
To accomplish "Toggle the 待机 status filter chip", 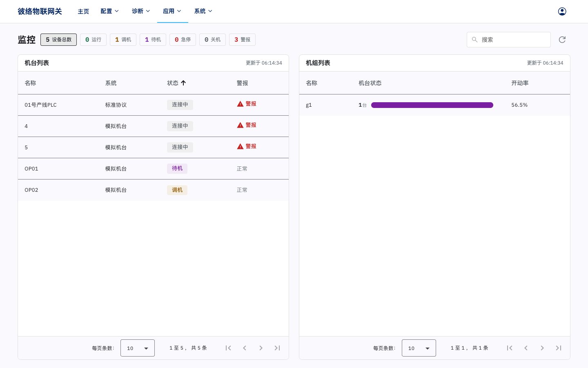I will [x=153, y=40].
